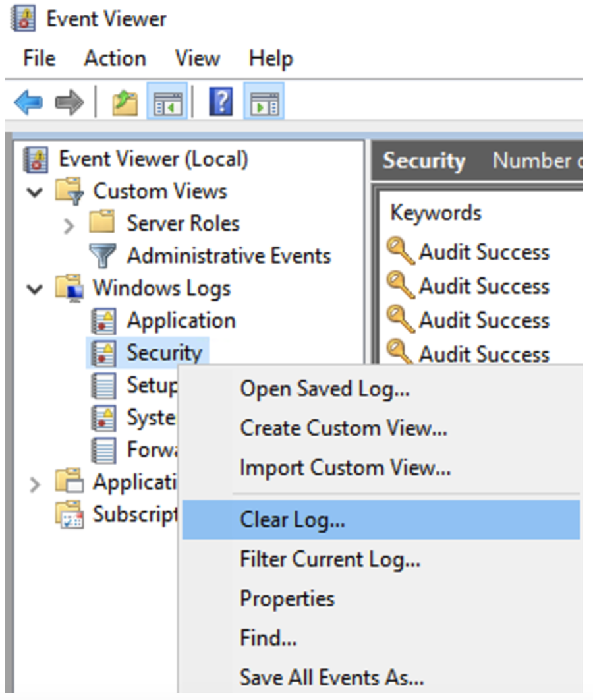Click the gray Forward arrow toolbar button
The width and height of the screenshot is (593, 700).
[69, 102]
